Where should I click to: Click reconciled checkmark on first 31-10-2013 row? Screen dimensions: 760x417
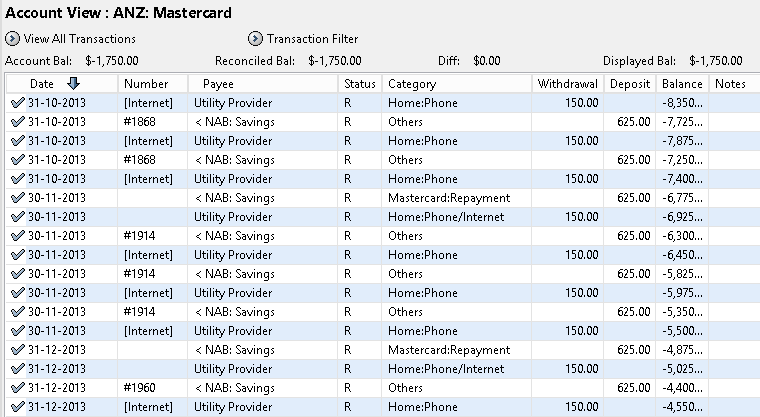(x=17, y=103)
